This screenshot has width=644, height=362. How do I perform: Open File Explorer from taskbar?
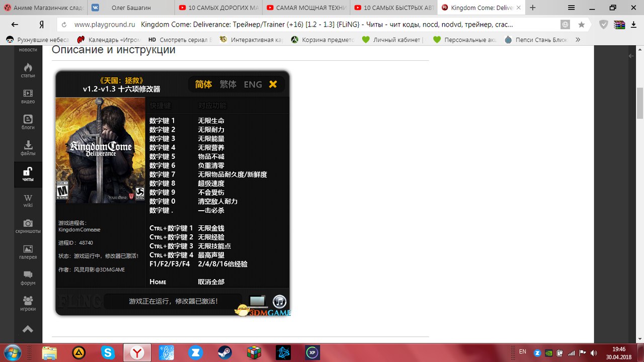click(49, 353)
